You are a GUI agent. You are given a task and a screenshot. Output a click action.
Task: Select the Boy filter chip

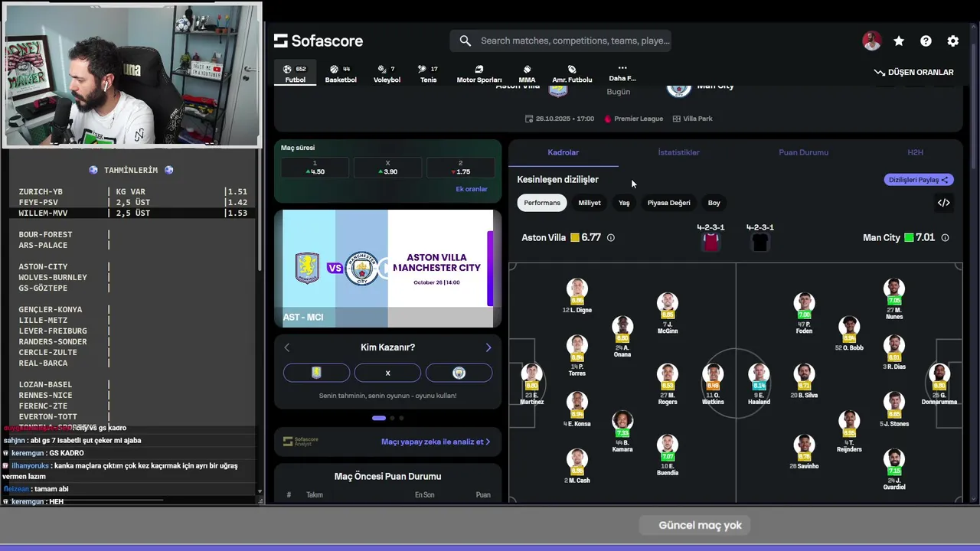point(714,203)
